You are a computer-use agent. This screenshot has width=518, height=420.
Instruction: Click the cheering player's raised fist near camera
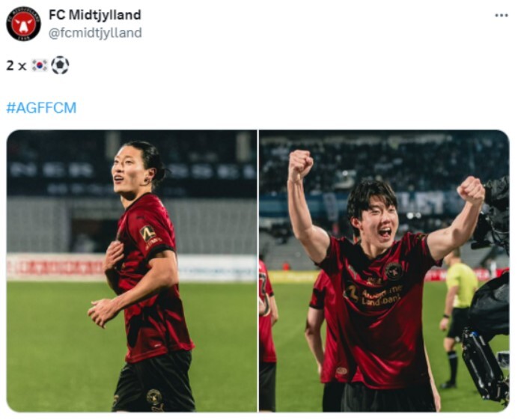[x=471, y=191]
